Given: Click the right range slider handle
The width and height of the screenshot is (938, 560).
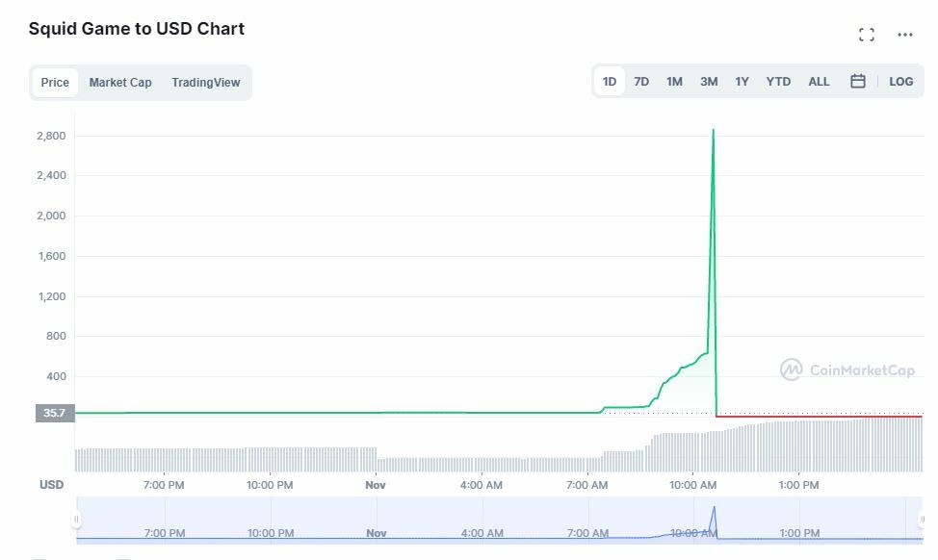Looking at the screenshot, I should [x=922, y=520].
